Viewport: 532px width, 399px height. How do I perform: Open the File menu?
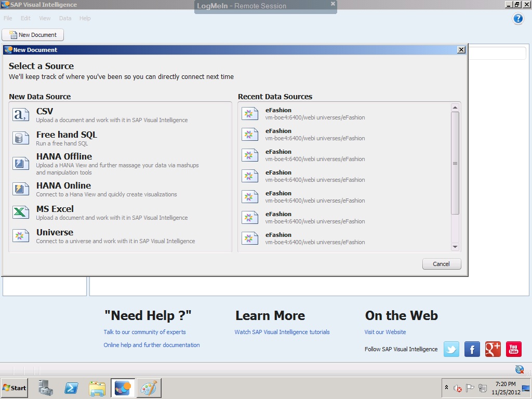click(8, 18)
